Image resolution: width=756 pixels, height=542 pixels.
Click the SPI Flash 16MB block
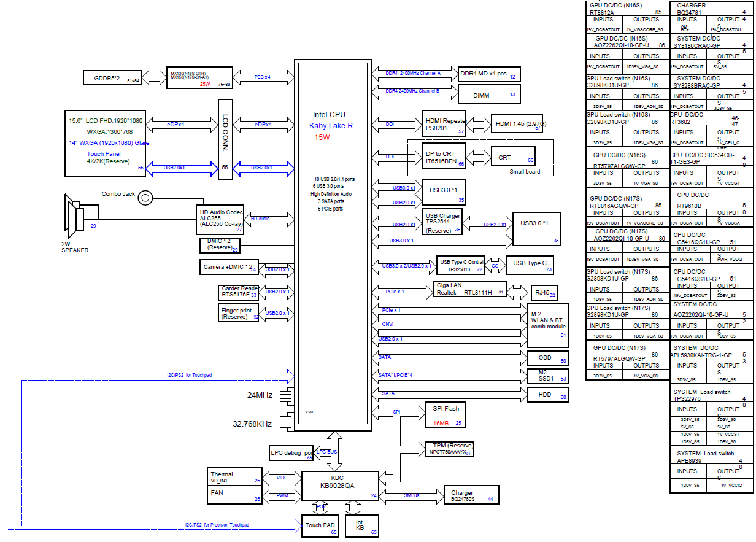(x=446, y=414)
